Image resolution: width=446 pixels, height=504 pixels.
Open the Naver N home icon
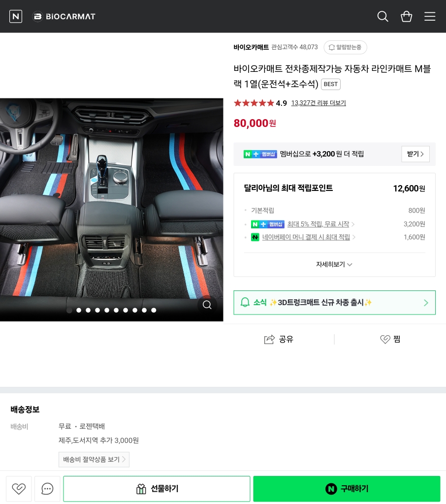(x=16, y=16)
